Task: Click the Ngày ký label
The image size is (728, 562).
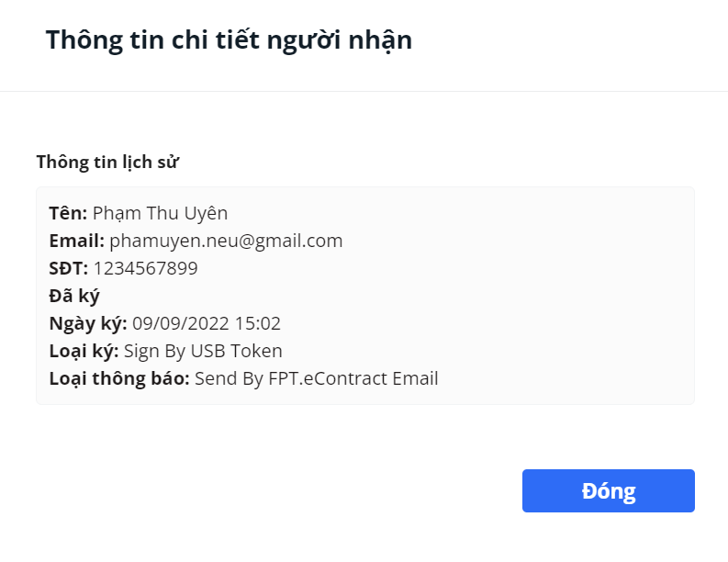Action: pos(88,324)
